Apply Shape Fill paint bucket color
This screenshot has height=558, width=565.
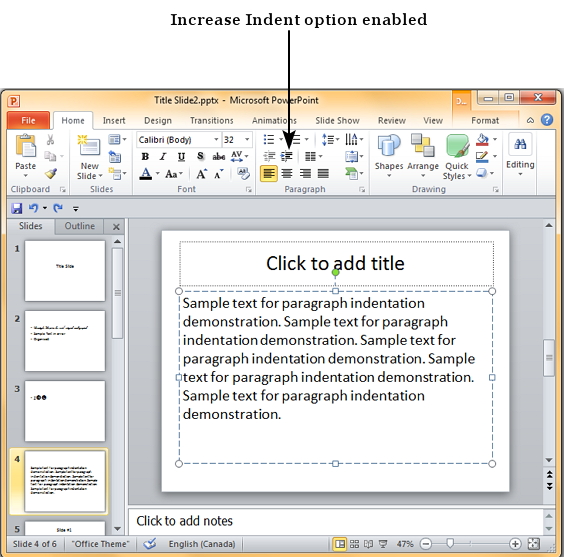[x=482, y=139]
